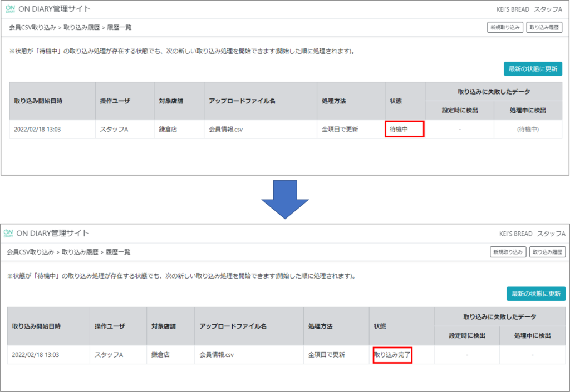Open 取り込み履歴 breadcrumb link in upper screenshot
Screen dimensions: 570x392
point(82,27)
